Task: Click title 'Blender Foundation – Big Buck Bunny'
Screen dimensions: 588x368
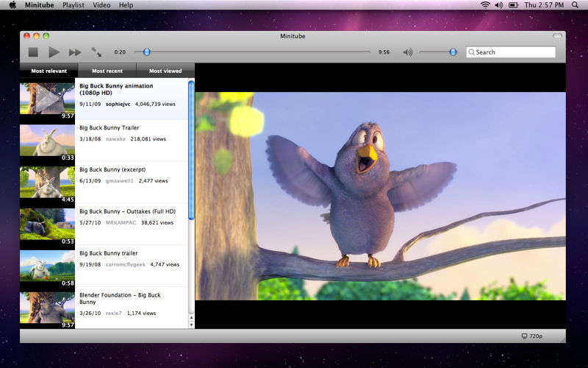Action: click(120, 299)
